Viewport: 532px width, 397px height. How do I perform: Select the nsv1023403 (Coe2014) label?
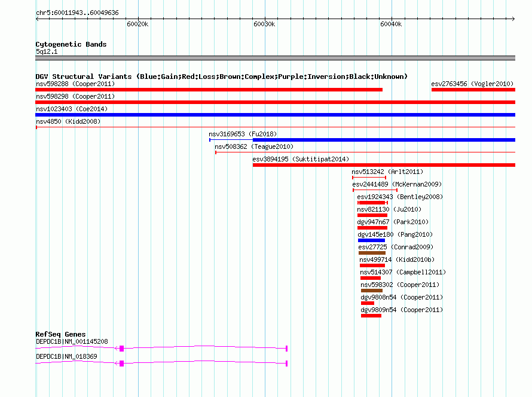(x=72, y=109)
